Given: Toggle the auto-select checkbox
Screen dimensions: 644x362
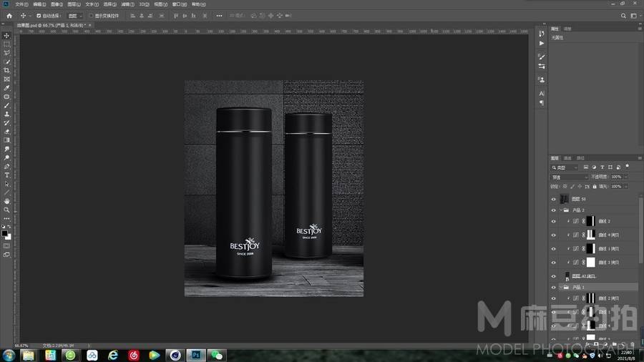Looking at the screenshot, I should point(39,16).
